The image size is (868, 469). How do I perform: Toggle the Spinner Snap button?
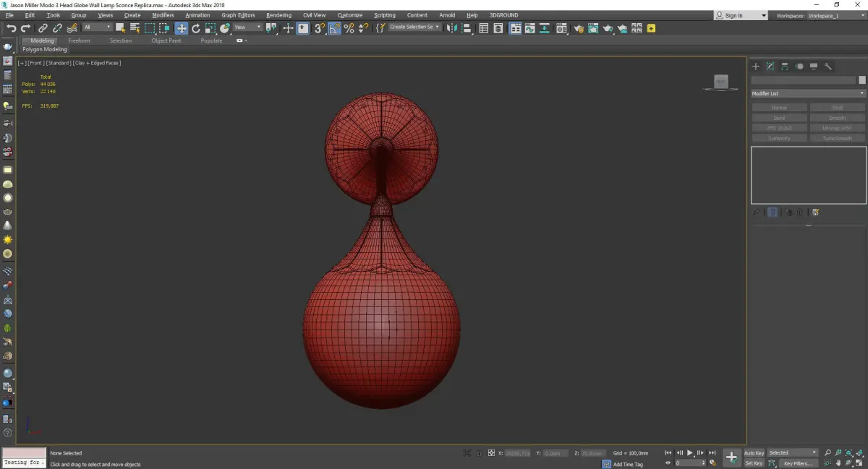tap(363, 28)
